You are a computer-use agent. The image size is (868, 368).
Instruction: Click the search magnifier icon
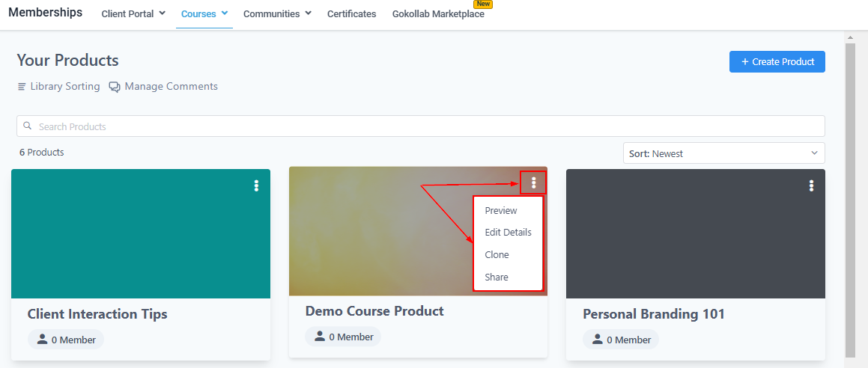click(x=28, y=126)
